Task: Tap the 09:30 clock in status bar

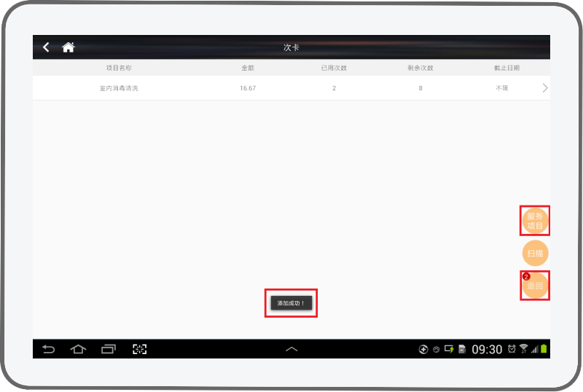Action: (487, 350)
